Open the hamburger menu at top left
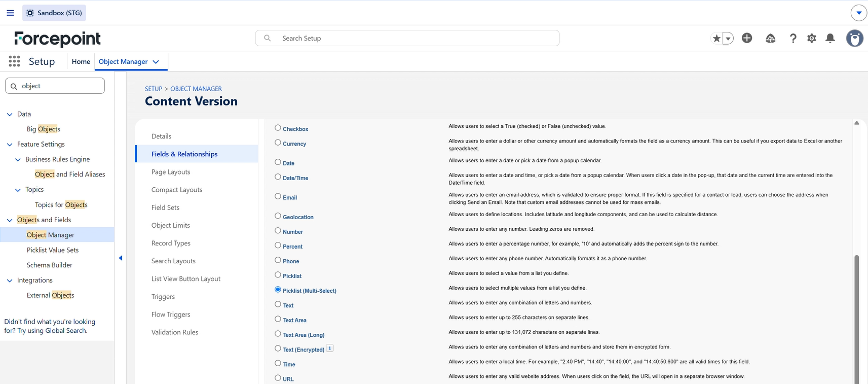The width and height of the screenshot is (868, 384). coord(10,13)
